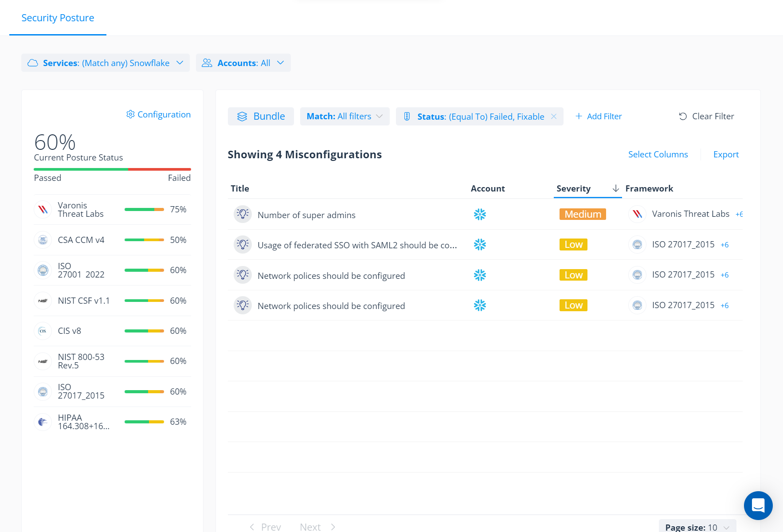Click the Severity sort arrow icon
The width and height of the screenshot is (783, 532).
[615, 188]
